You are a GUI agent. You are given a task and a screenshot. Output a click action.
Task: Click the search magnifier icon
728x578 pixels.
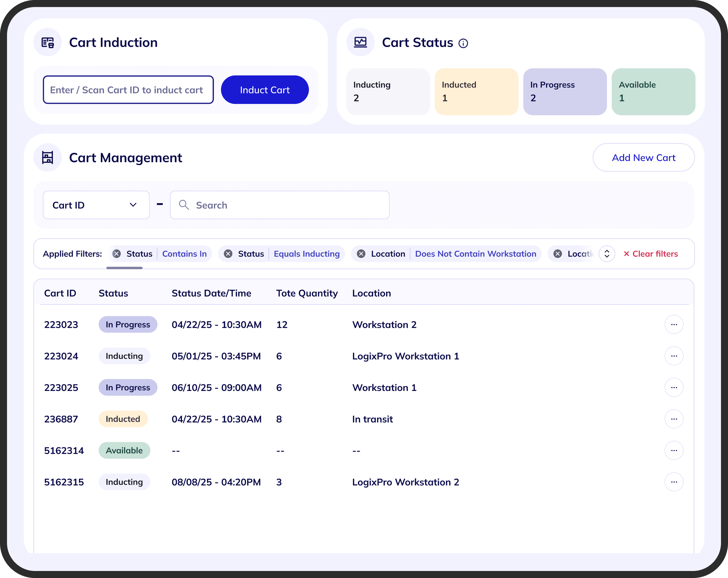point(184,205)
